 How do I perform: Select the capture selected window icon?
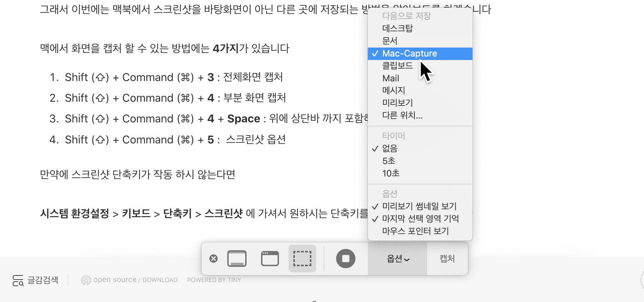270,259
